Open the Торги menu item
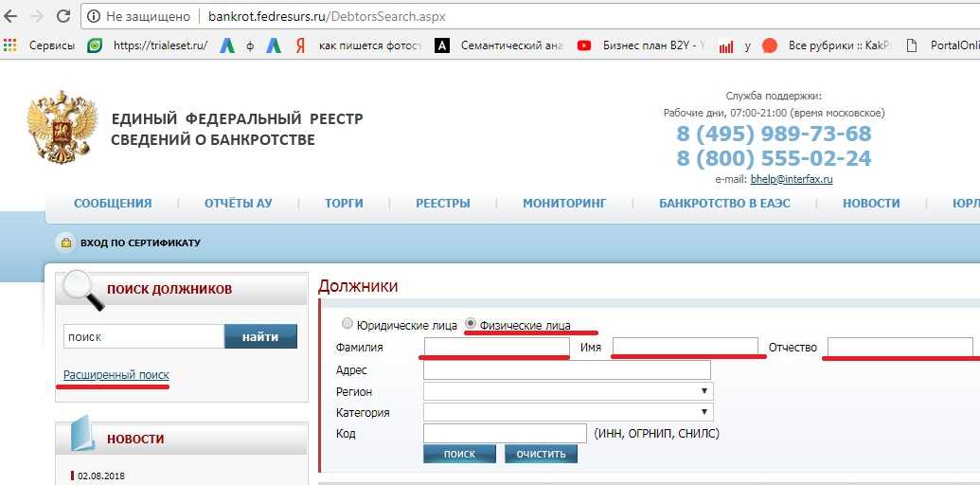Viewport: 980px width, 485px height. coord(344,203)
